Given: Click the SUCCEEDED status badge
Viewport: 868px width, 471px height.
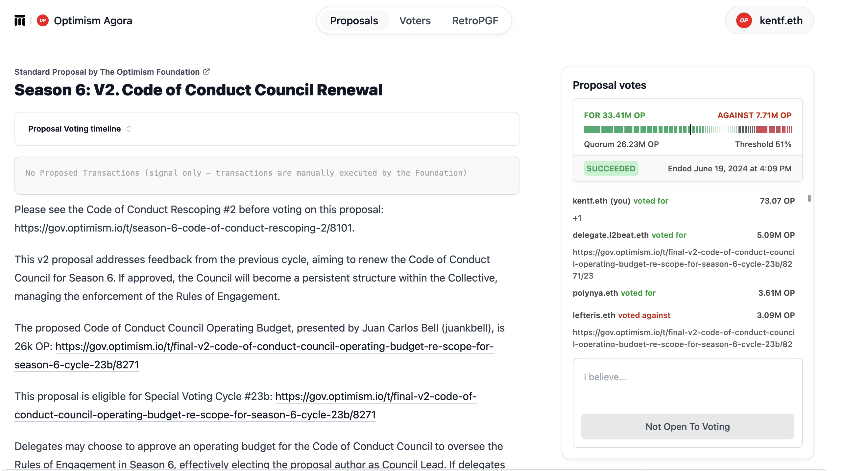Looking at the screenshot, I should (611, 169).
